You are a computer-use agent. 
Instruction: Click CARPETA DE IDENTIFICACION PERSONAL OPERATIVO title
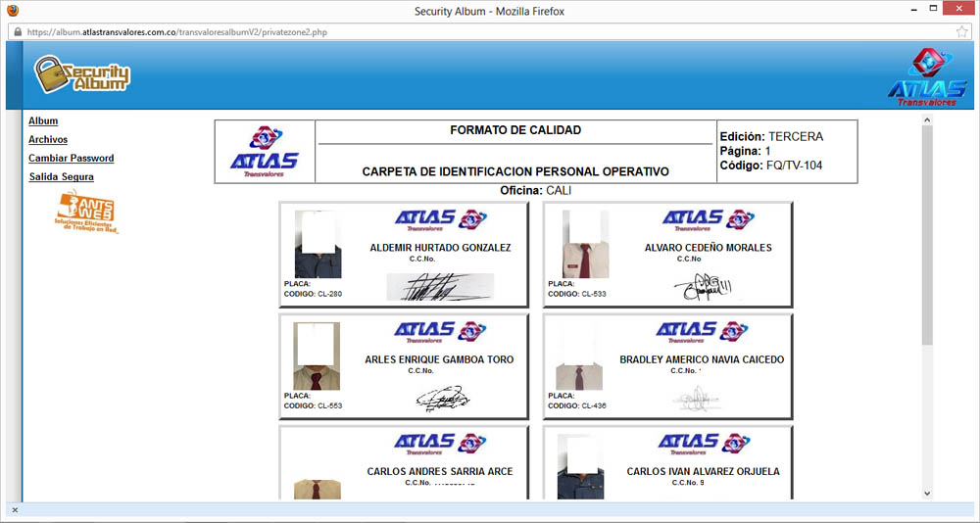[515, 171]
